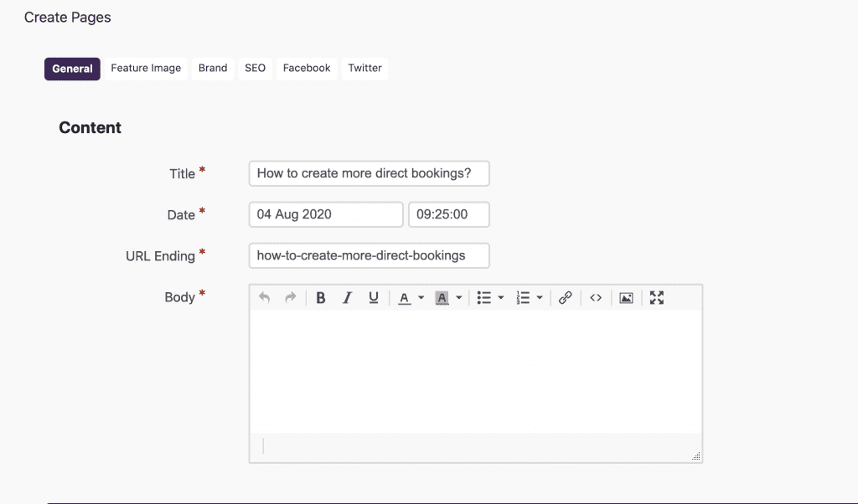Click the Content section heading
The width and height of the screenshot is (858, 504).
tap(90, 127)
